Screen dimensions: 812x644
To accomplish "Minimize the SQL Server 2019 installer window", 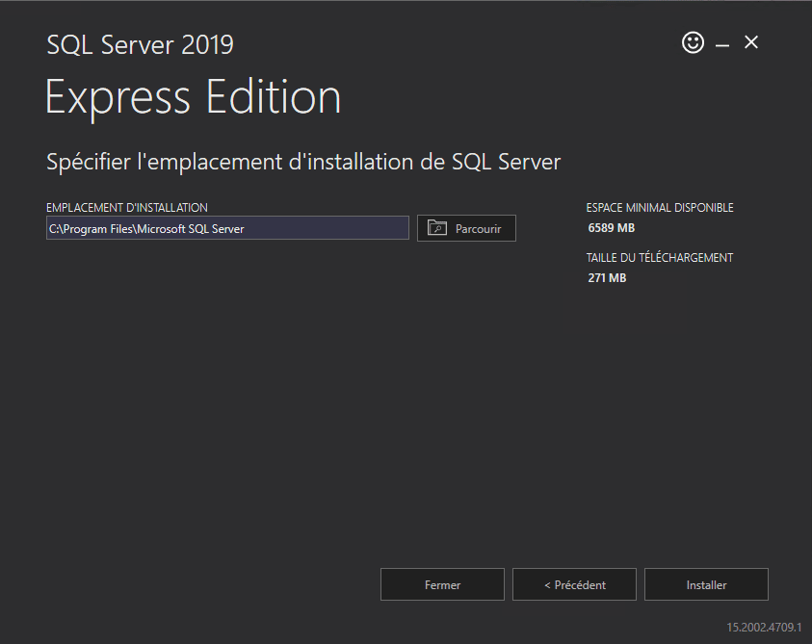I will click(x=721, y=42).
